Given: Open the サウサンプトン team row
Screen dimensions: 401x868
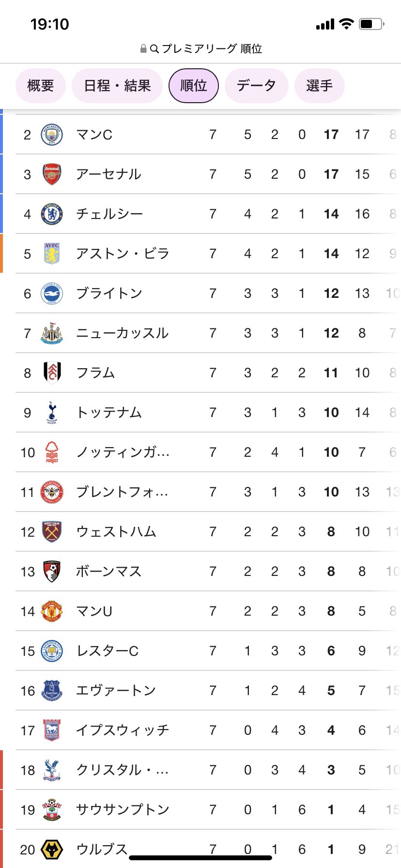Looking at the screenshot, I should pos(123,810).
